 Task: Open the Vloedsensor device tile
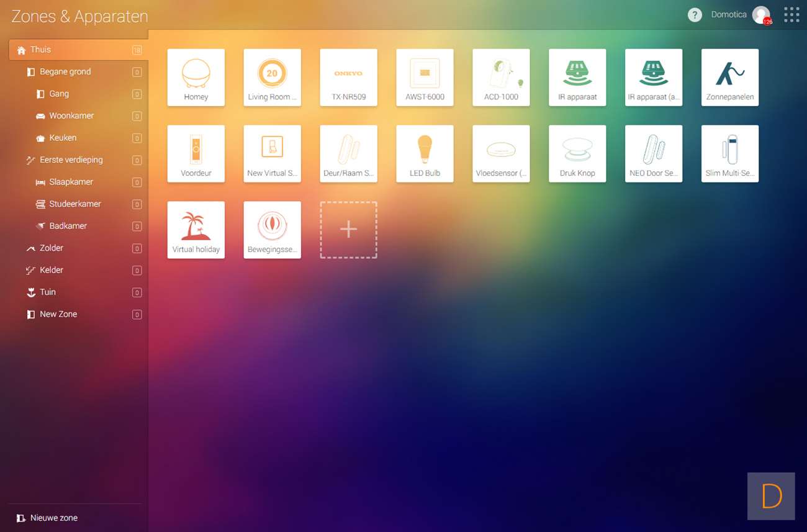tap(502, 154)
